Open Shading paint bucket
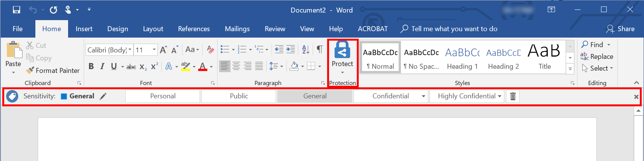The image size is (644, 161). pos(294,66)
